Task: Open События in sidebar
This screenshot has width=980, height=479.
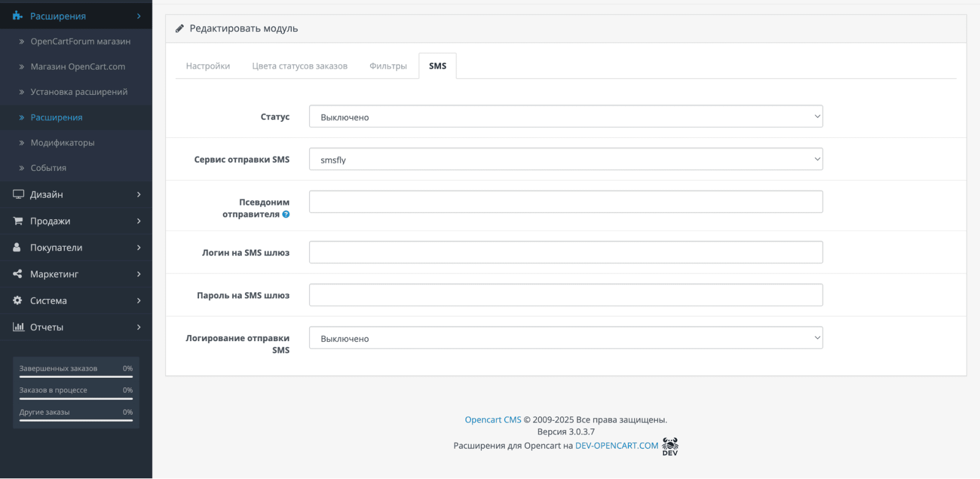Action: pyautogui.click(x=48, y=168)
